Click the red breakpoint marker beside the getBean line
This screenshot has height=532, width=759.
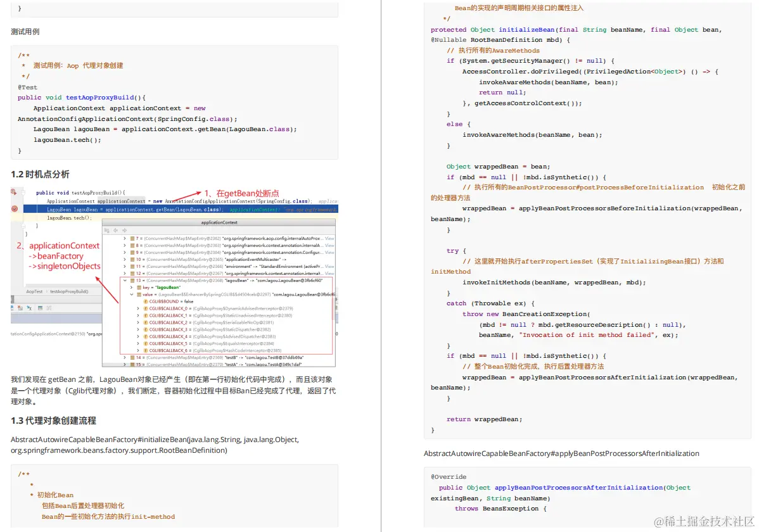(x=15, y=208)
